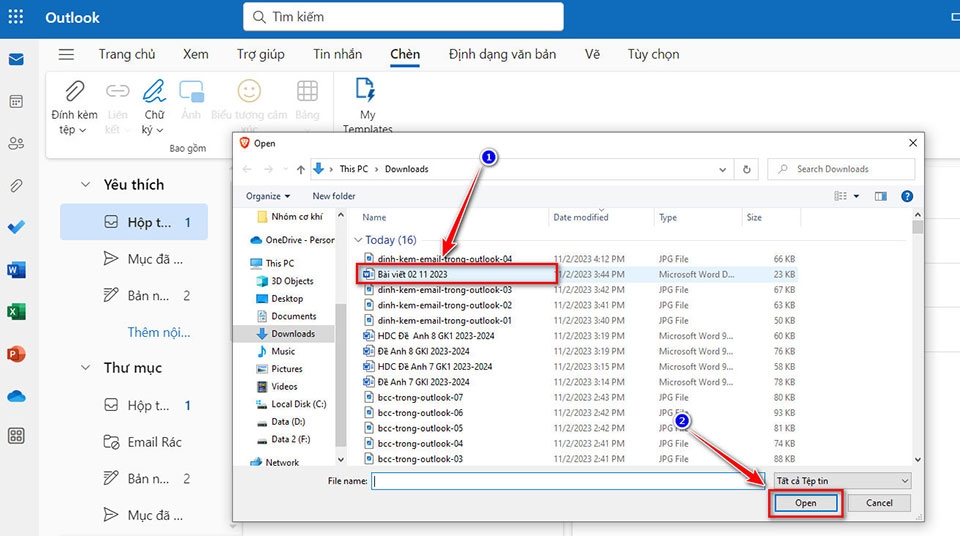The width and height of the screenshot is (960, 536).
Task: Open To Do checkmark app
Action: point(17,227)
